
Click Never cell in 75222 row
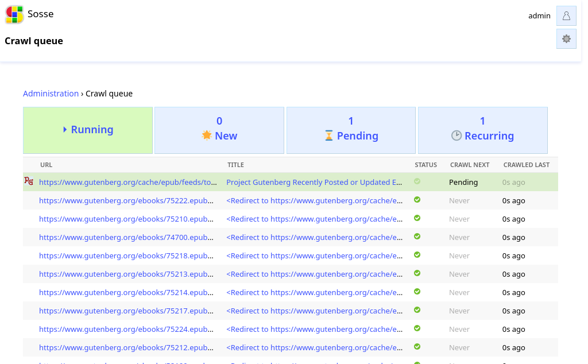pos(459,200)
